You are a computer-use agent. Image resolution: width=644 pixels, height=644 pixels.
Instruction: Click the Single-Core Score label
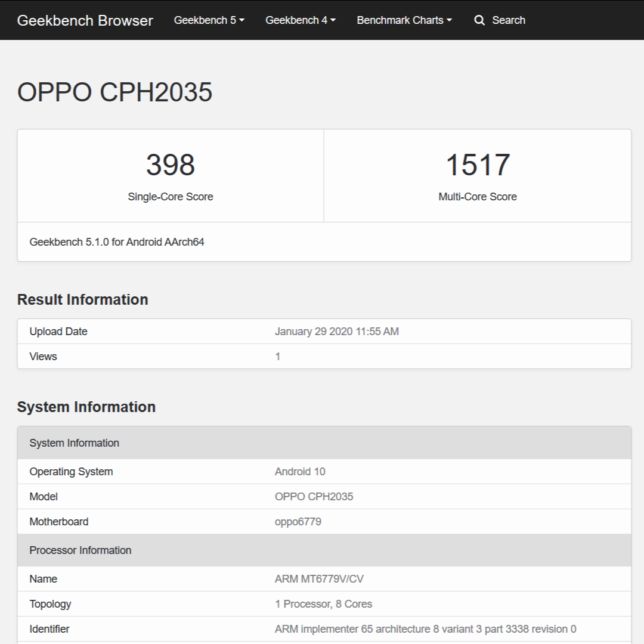[171, 197]
